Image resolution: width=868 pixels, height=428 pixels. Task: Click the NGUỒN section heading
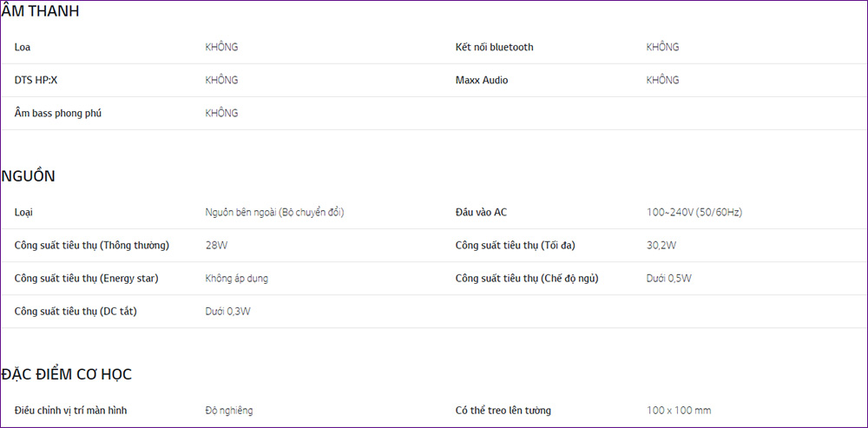tap(28, 176)
